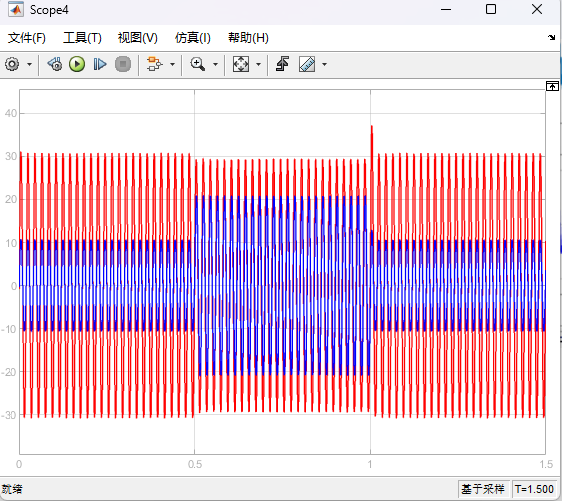
Task: Open the highlight block / layout icon
Action: pos(154,65)
